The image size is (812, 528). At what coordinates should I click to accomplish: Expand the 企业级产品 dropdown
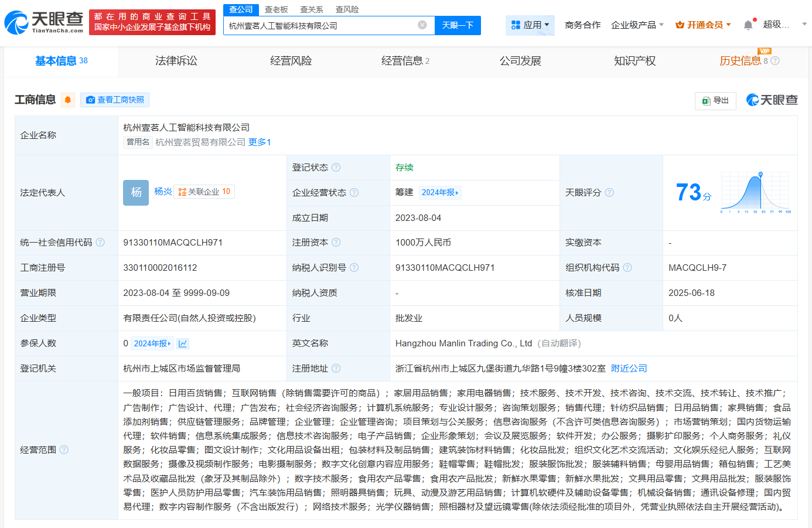(637, 25)
